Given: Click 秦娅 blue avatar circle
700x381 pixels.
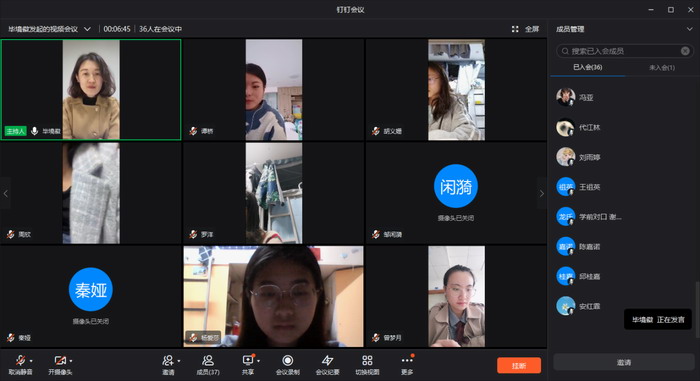Looking at the screenshot, I should click(x=91, y=289).
